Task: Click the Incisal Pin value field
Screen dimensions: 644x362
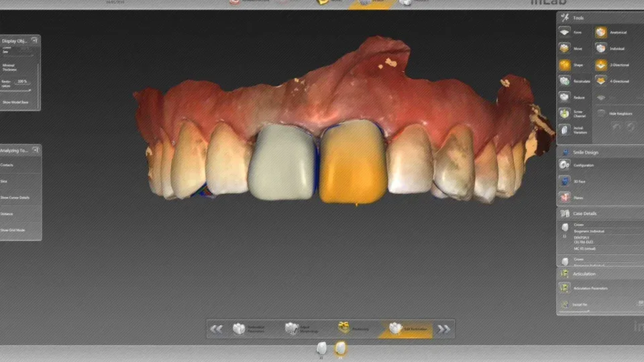Action: click(x=640, y=303)
